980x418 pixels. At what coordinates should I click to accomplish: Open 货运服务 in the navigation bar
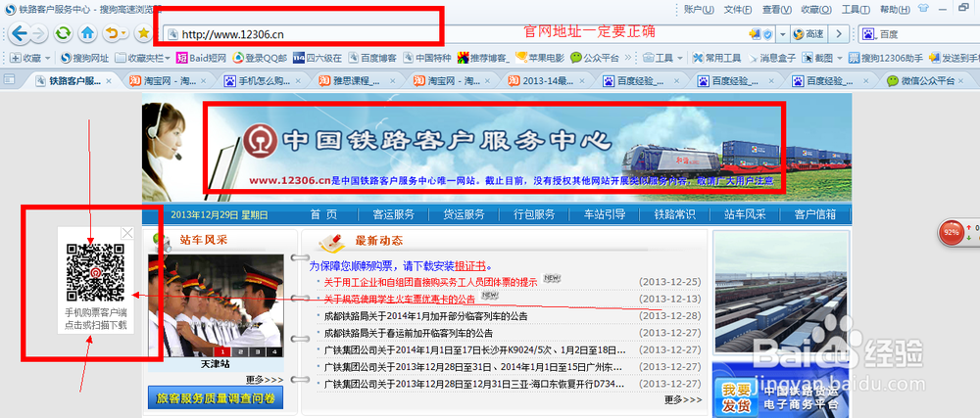coord(464,214)
